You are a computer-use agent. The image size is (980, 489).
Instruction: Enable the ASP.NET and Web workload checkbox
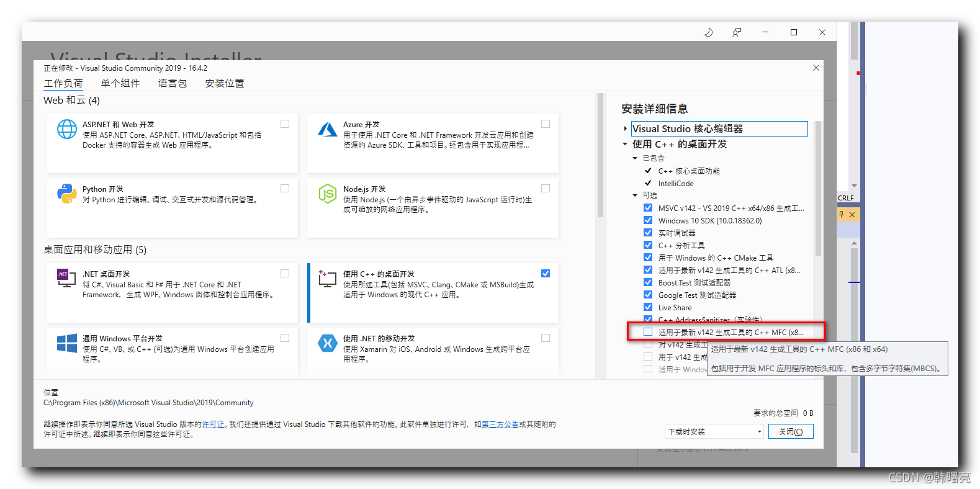coord(285,124)
